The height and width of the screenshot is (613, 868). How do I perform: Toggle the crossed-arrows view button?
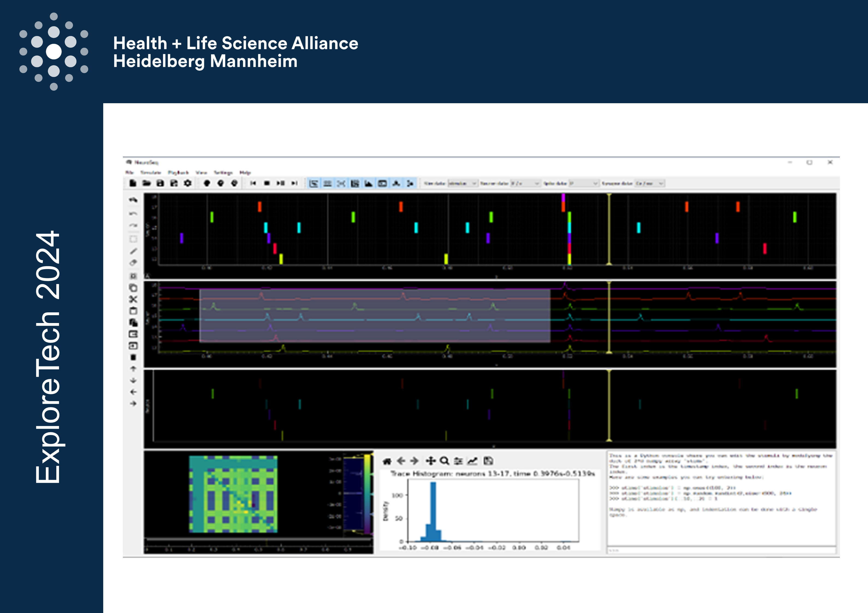click(341, 183)
